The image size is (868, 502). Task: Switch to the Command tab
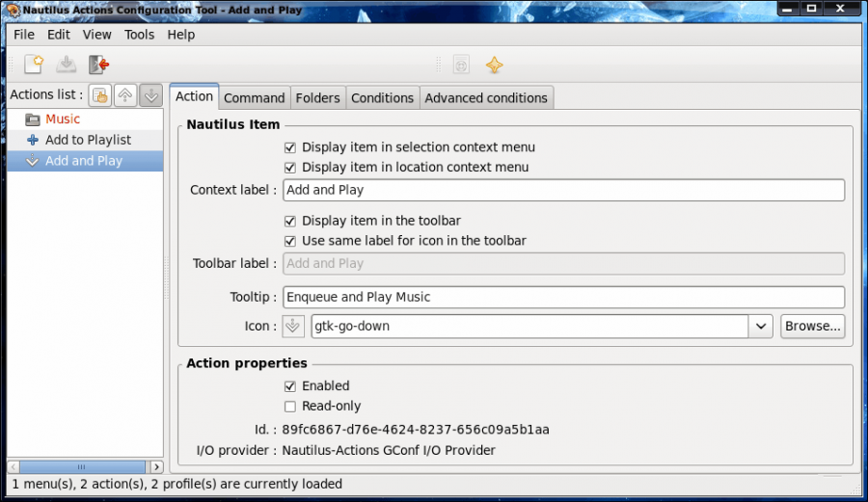(x=254, y=97)
